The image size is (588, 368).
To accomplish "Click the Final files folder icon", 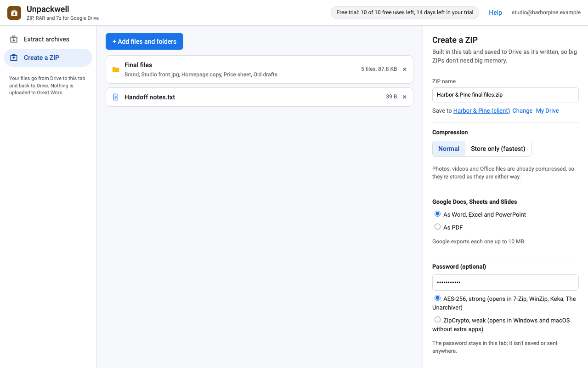I will 116,69.
